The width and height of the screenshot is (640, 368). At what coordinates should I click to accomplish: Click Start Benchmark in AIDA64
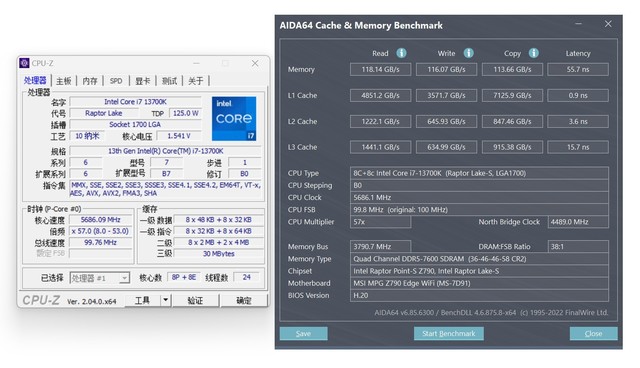(449, 333)
